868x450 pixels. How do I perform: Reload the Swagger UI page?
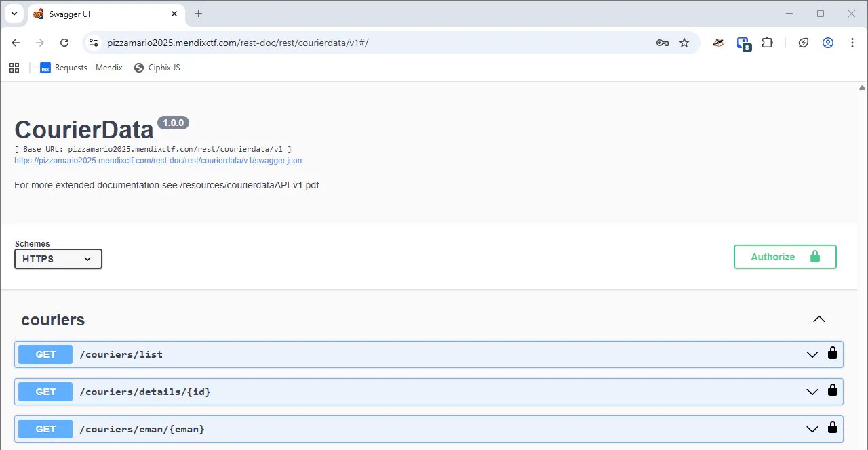(64, 43)
